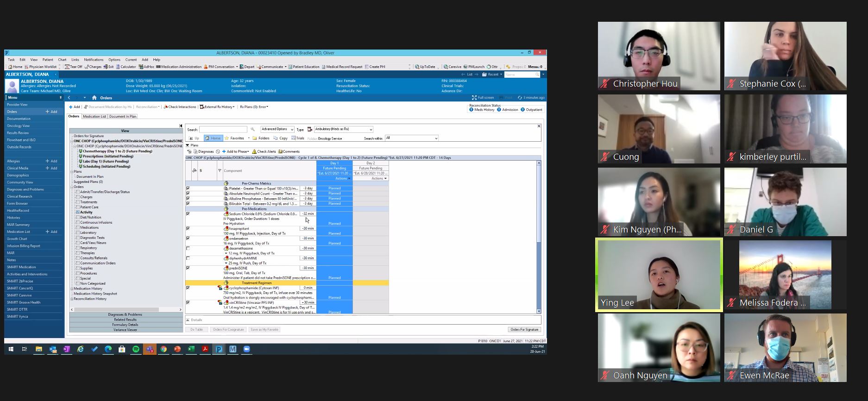Click the order Search input field
Viewport: 868px width, 401px height.
tap(223, 129)
